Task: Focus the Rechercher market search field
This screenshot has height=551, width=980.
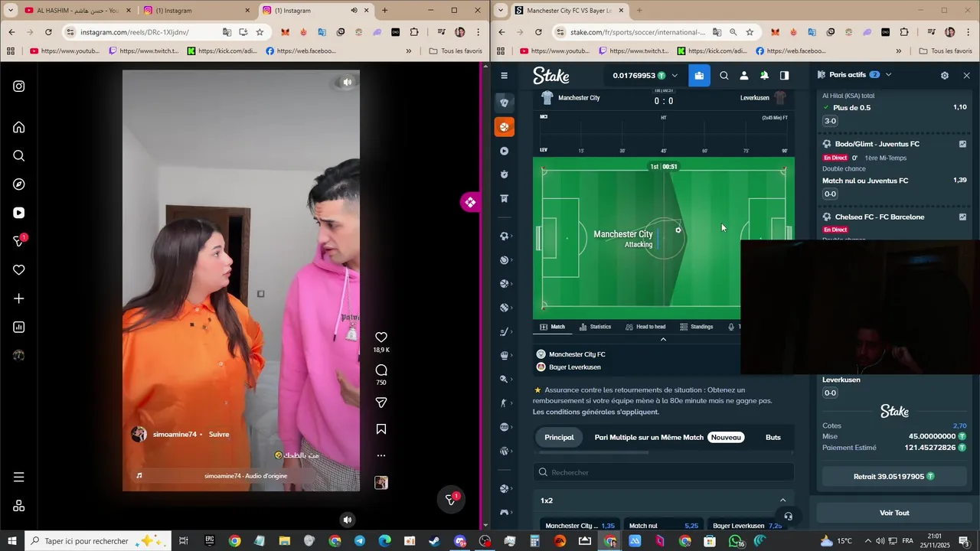Action: (663, 472)
